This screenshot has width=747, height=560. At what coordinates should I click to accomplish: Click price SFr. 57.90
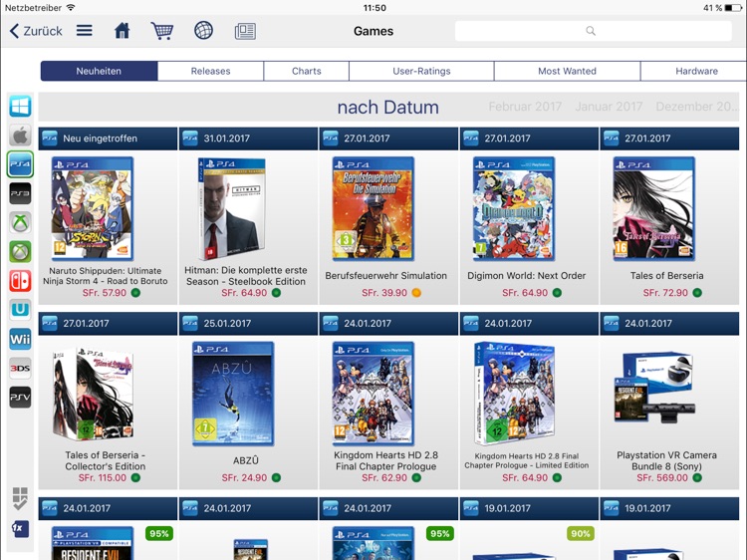click(x=104, y=293)
